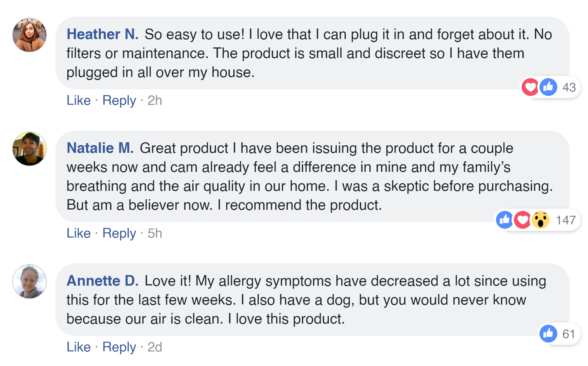Open the Natalie M. profile name link

click(100, 148)
